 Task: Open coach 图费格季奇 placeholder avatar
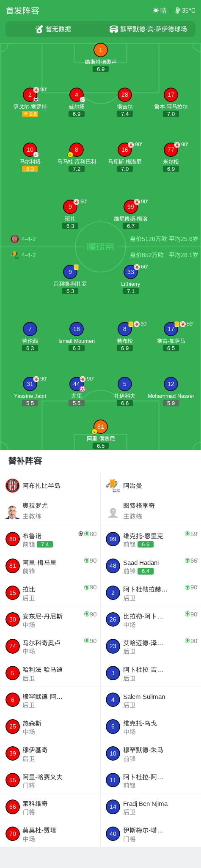pyautogui.click(x=113, y=512)
